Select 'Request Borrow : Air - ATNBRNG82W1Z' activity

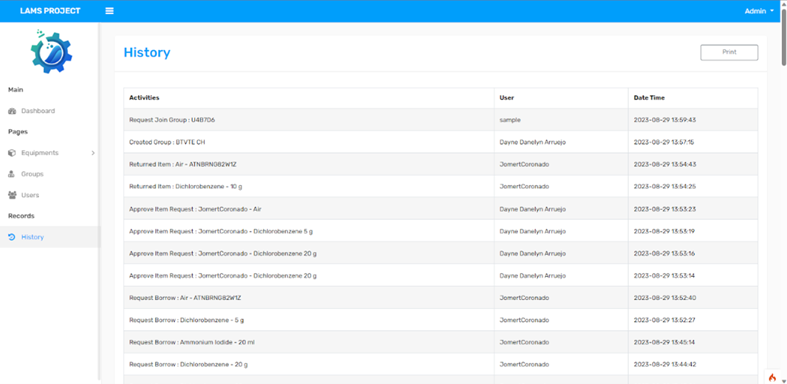(x=185, y=298)
